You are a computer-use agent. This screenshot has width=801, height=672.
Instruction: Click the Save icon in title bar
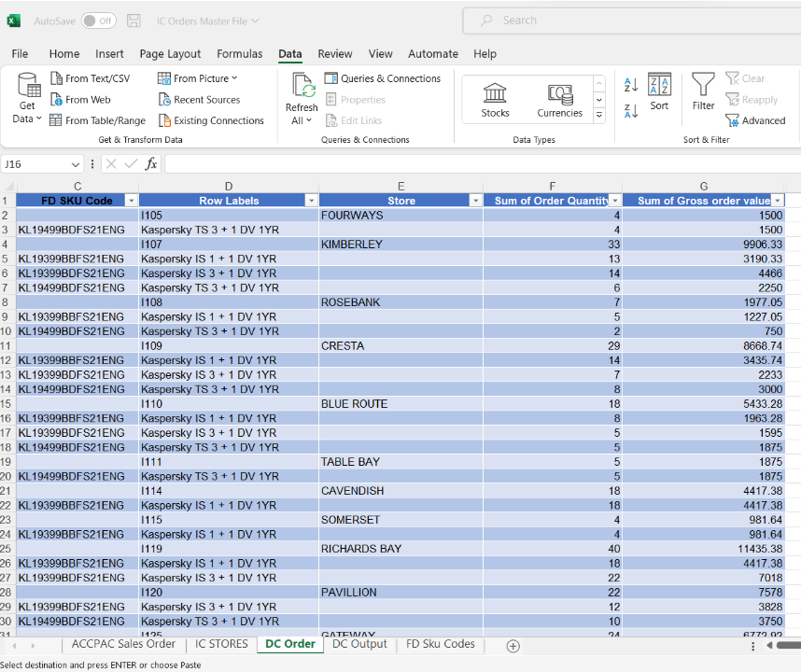pos(134,21)
